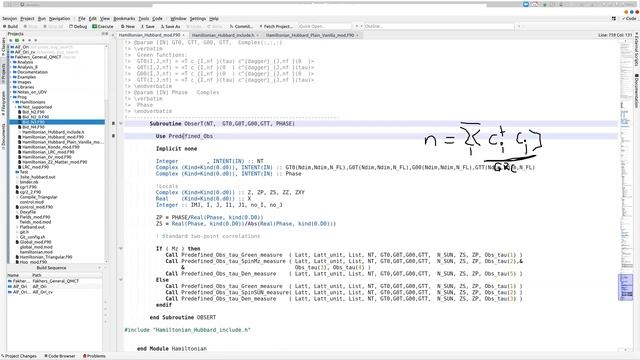Open the Code mode button at top right

tap(629, 19)
